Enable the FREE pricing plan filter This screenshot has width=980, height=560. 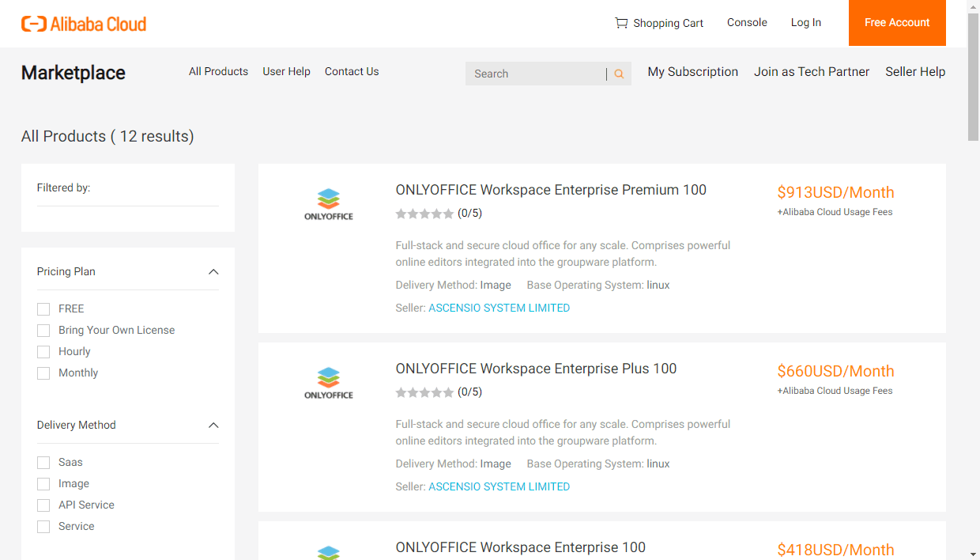pyautogui.click(x=43, y=308)
